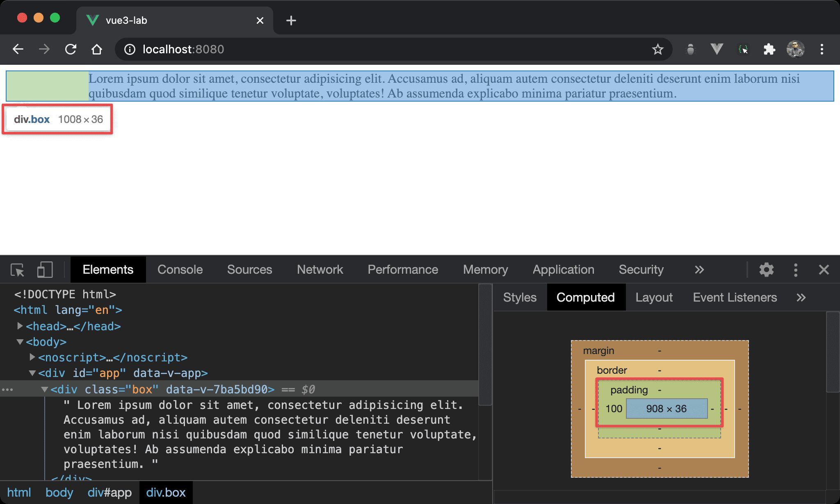Click the 908 × 36 content box
The height and width of the screenshot is (504, 840).
tap(667, 409)
